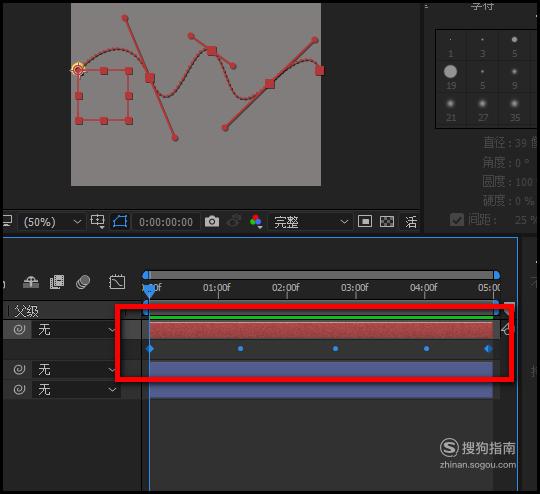Image resolution: width=540 pixels, height=494 pixels.
Task: Click the greyed-out show snapshot icon
Action: tap(234, 222)
